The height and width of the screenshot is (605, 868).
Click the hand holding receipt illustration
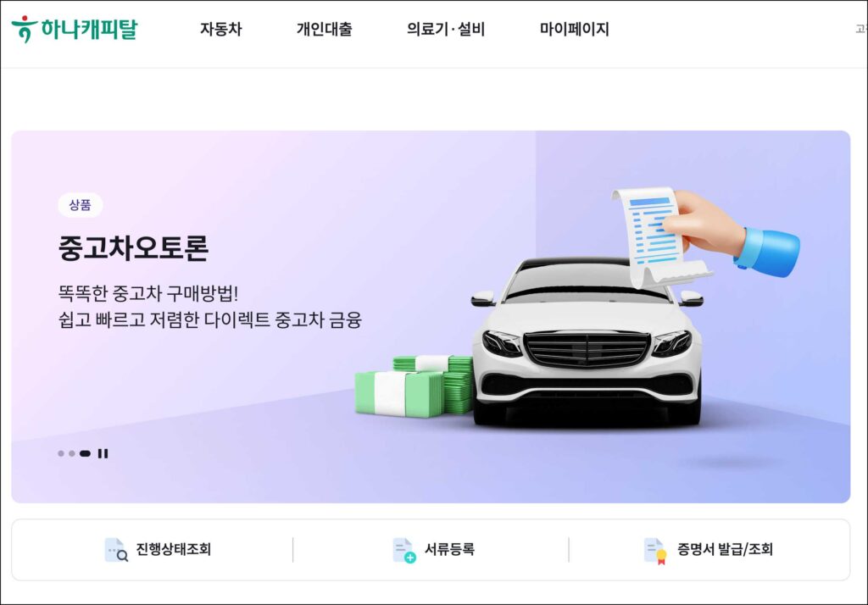click(x=706, y=238)
